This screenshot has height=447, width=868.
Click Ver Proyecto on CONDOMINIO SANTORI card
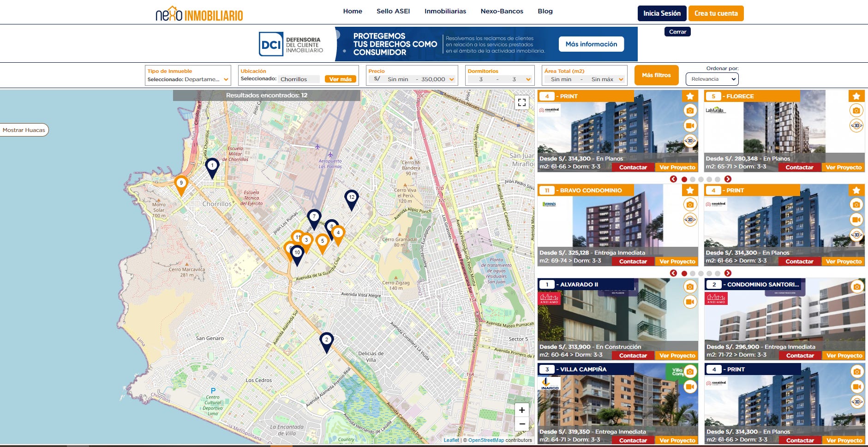(x=844, y=356)
